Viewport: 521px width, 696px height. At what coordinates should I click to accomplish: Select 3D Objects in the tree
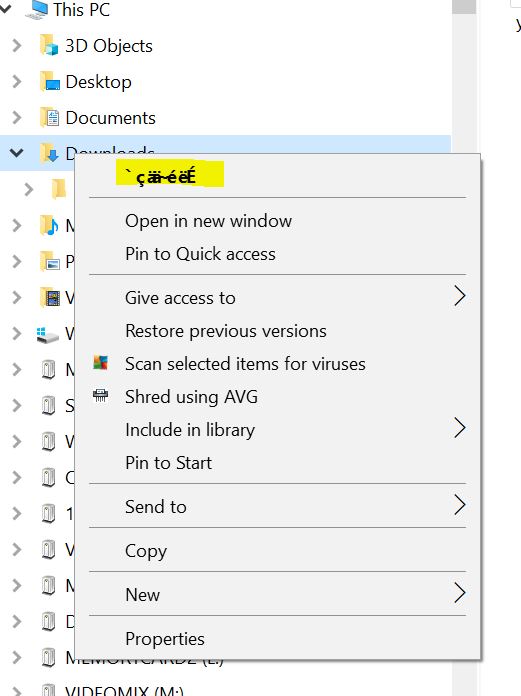[x=109, y=46]
